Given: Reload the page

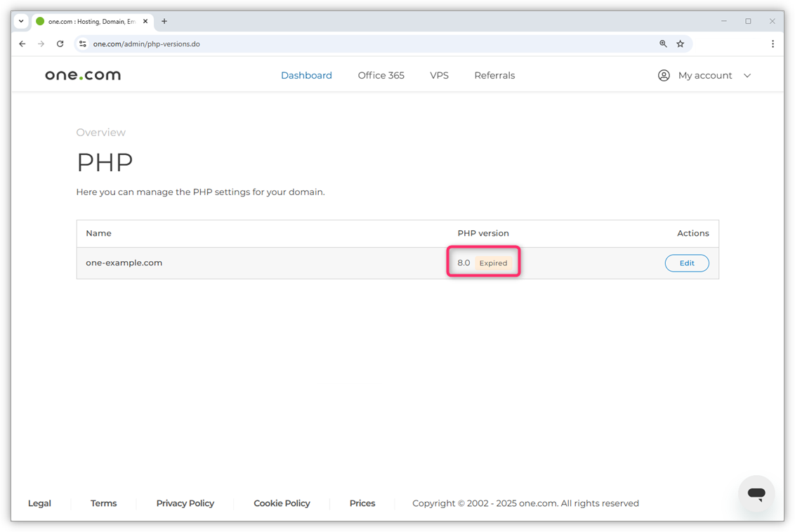Looking at the screenshot, I should 60,44.
